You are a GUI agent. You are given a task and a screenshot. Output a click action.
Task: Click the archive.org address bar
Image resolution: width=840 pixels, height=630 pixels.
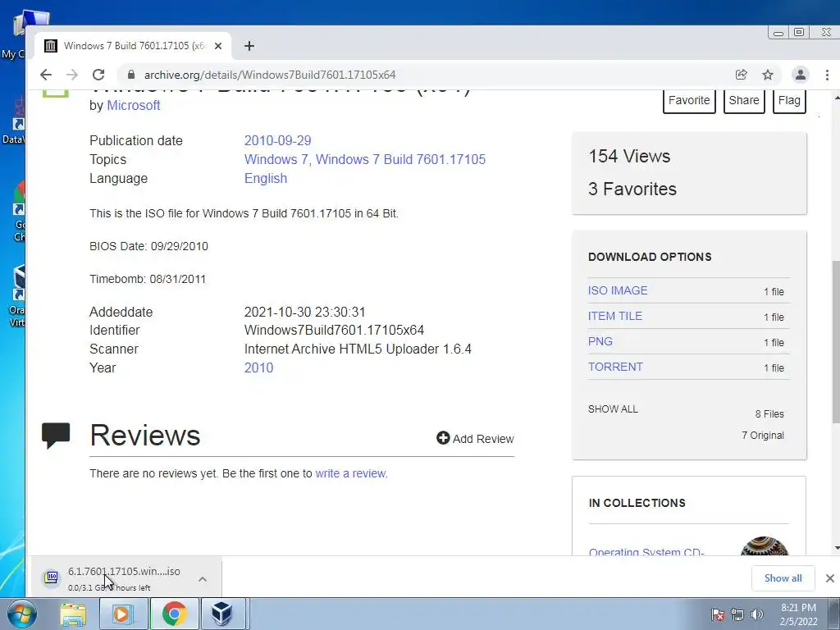[x=428, y=75]
